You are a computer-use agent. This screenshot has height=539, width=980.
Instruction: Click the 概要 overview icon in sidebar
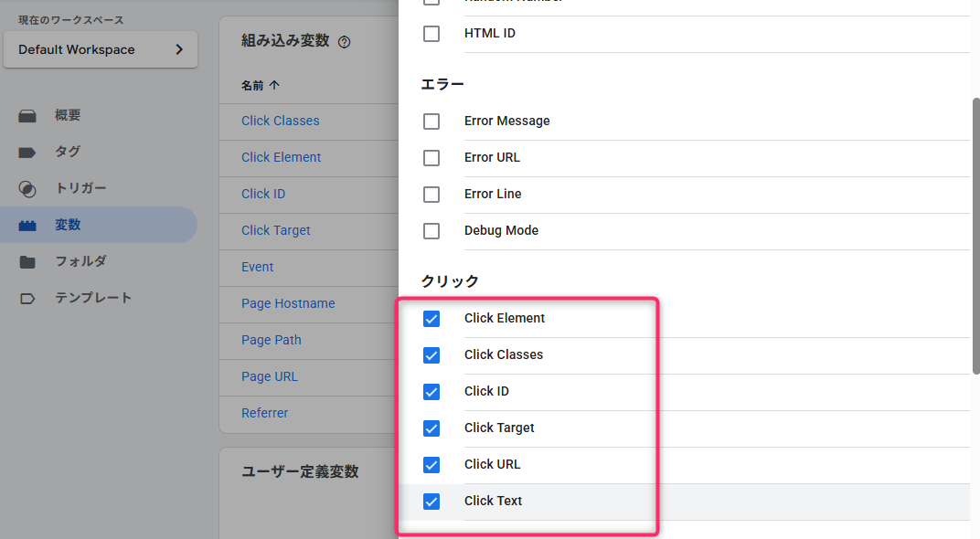[27, 116]
